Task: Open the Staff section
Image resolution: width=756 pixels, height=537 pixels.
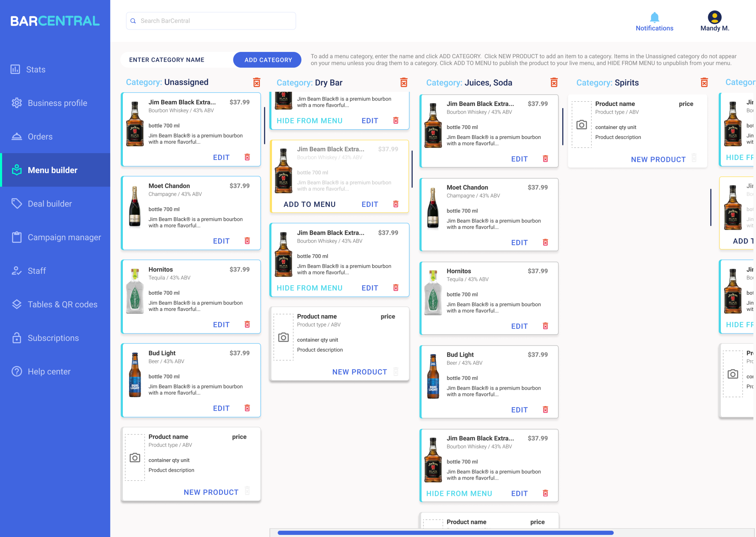Action: pos(36,271)
